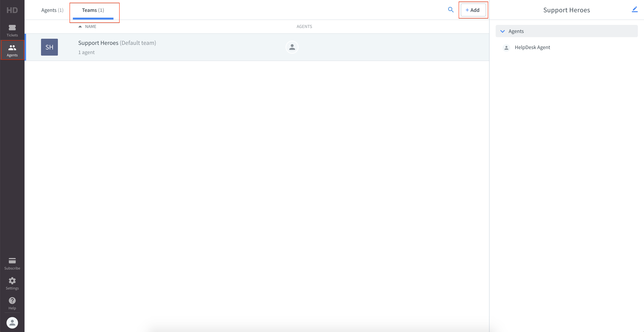This screenshot has width=644, height=332.
Task: Collapse the Agents section in the right panel
Action: (503, 31)
